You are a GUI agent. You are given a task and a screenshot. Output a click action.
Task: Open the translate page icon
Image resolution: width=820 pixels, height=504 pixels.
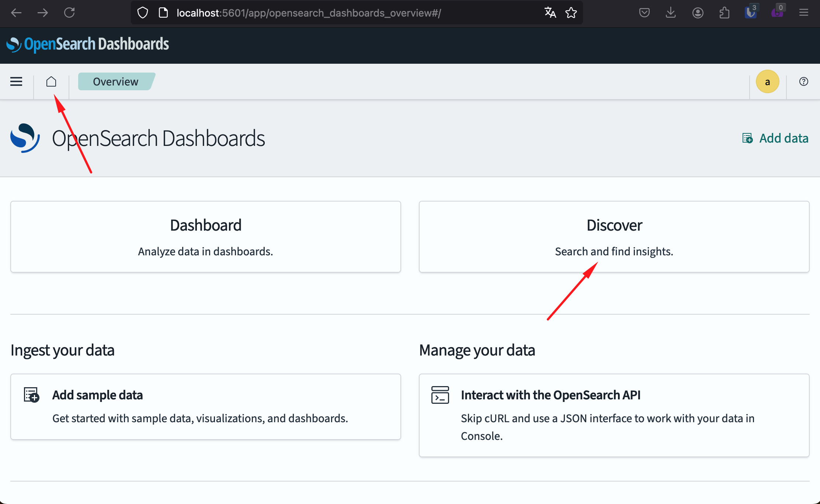point(550,13)
